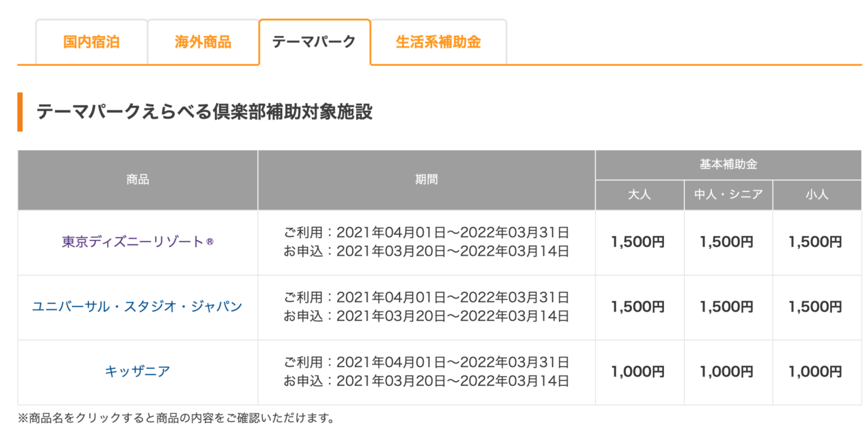Click the ユニバーサル・スタジオ・ジャパン link
Screen dimensions: 868x441
(x=137, y=307)
